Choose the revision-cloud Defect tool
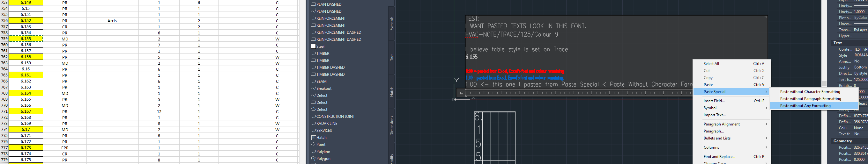 click(319, 110)
